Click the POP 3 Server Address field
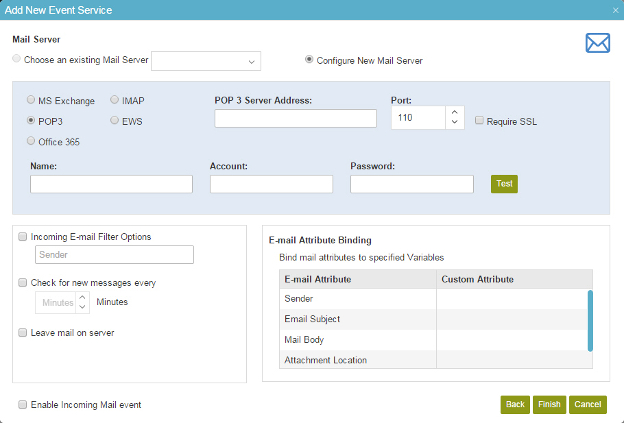Screen dimensions: 624x423 (x=295, y=119)
